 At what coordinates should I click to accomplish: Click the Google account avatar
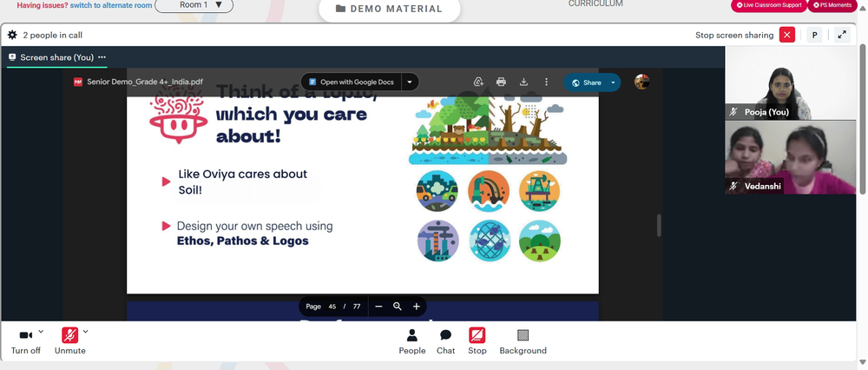point(641,82)
